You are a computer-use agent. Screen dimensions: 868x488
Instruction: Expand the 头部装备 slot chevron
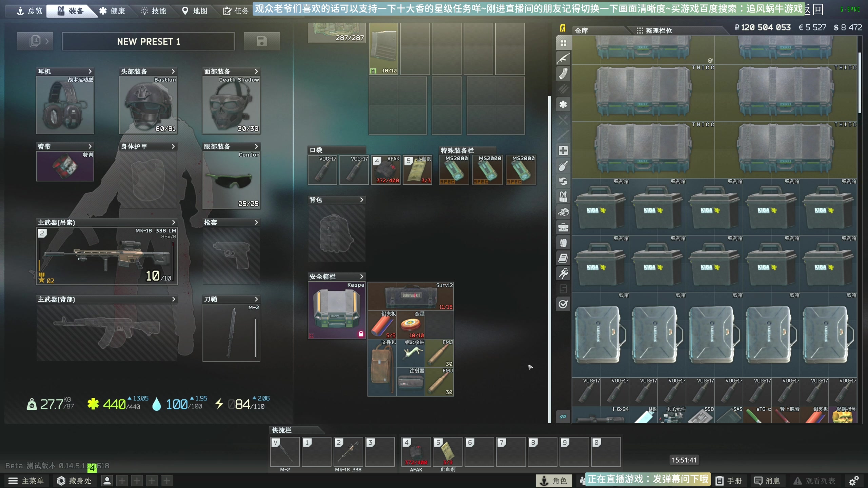coord(173,72)
